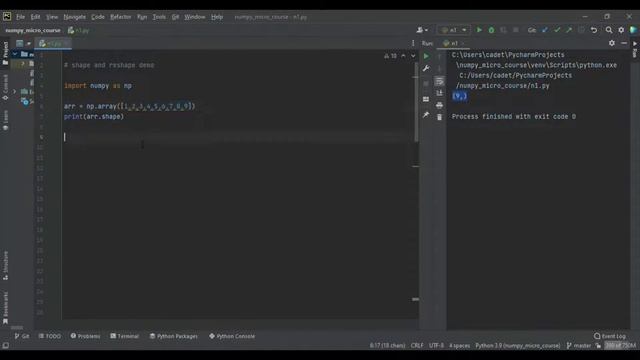Click 4 spaces indent setting in status bar
Viewport: 640px width, 360px height.
460,345
